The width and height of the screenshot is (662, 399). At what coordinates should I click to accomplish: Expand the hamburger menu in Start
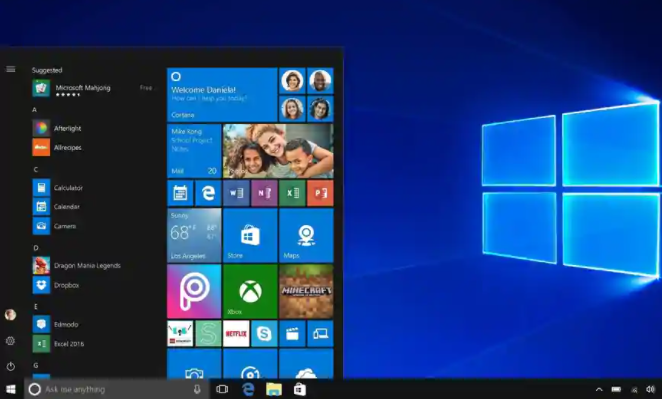pos(11,69)
